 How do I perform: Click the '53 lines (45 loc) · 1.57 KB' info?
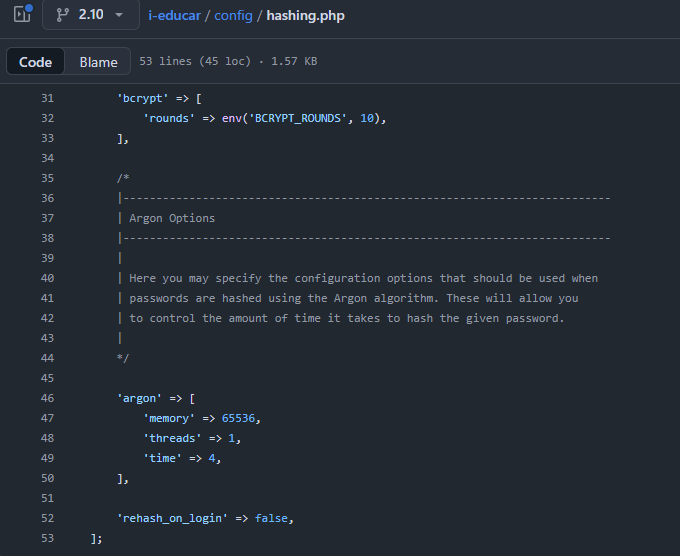[228, 61]
